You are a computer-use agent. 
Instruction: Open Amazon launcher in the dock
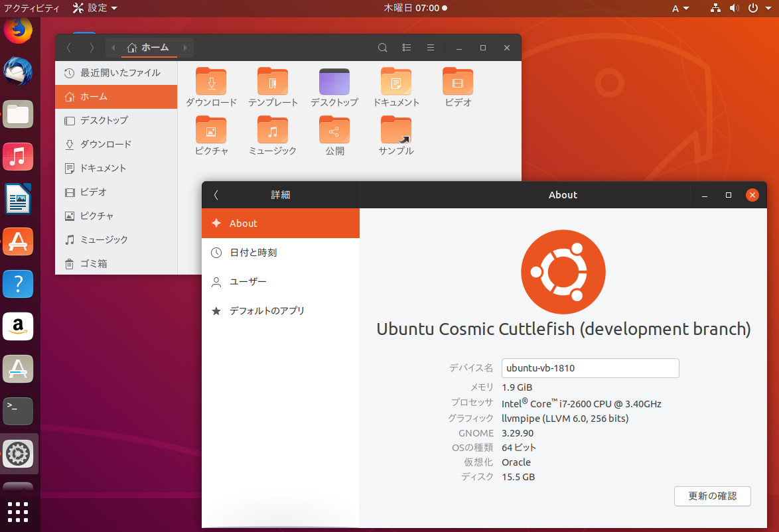18,326
